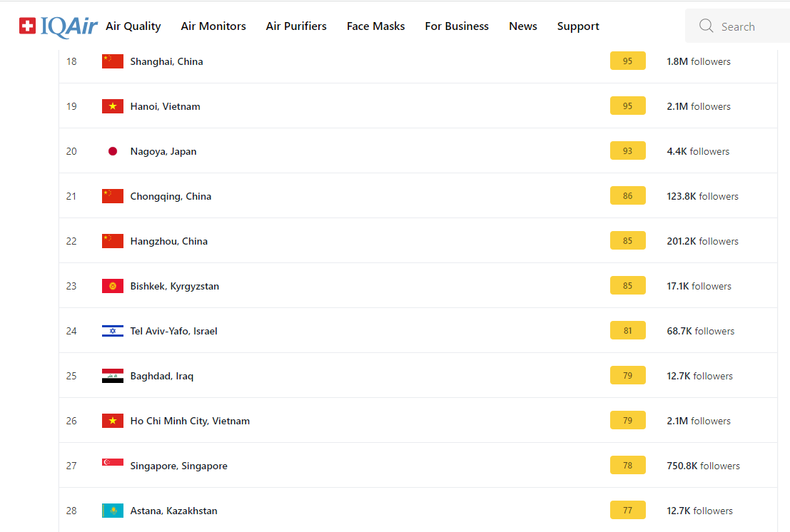This screenshot has width=790, height=532.
Task: Click the AQI badge 86 for Chongqing
Action: 627,196
